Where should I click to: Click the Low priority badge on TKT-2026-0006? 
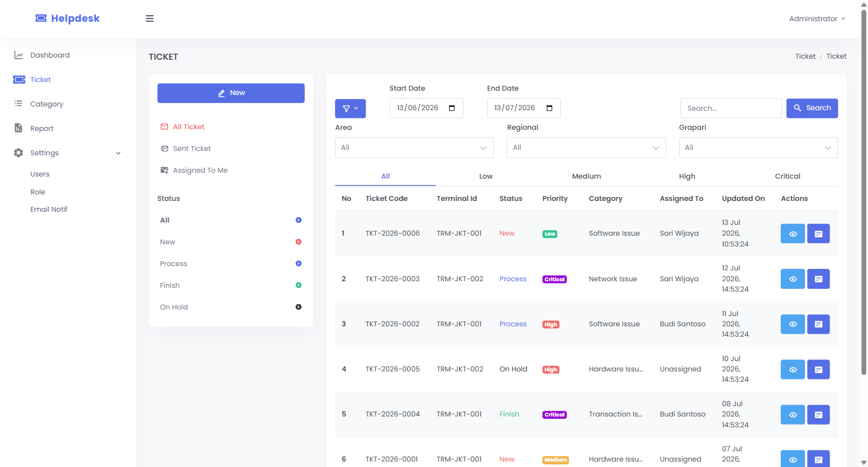[550, 234]
